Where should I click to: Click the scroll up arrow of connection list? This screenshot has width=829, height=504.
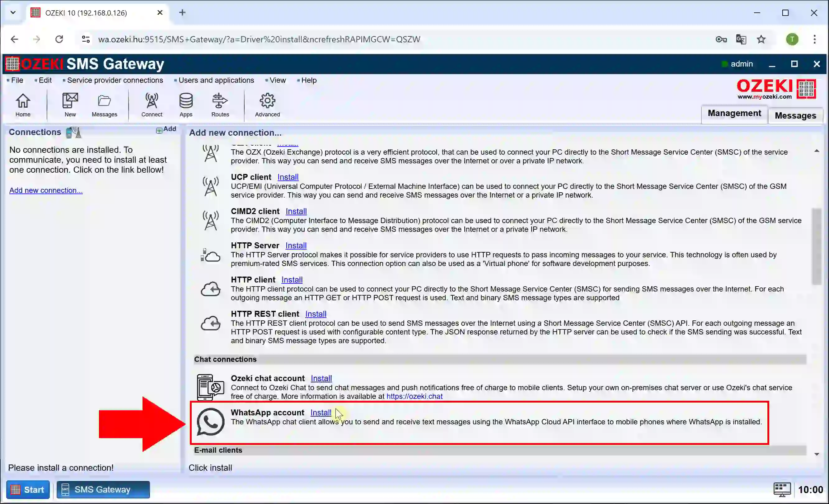tap(817, 151)
